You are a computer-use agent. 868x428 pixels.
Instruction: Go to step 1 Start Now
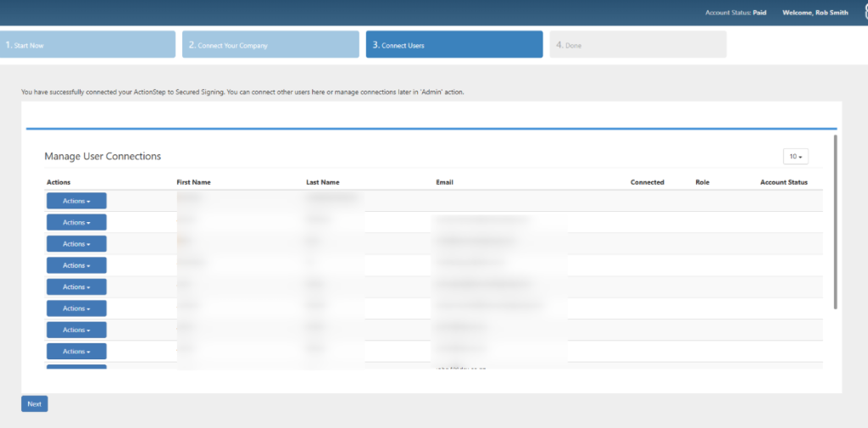coord(87,45)
